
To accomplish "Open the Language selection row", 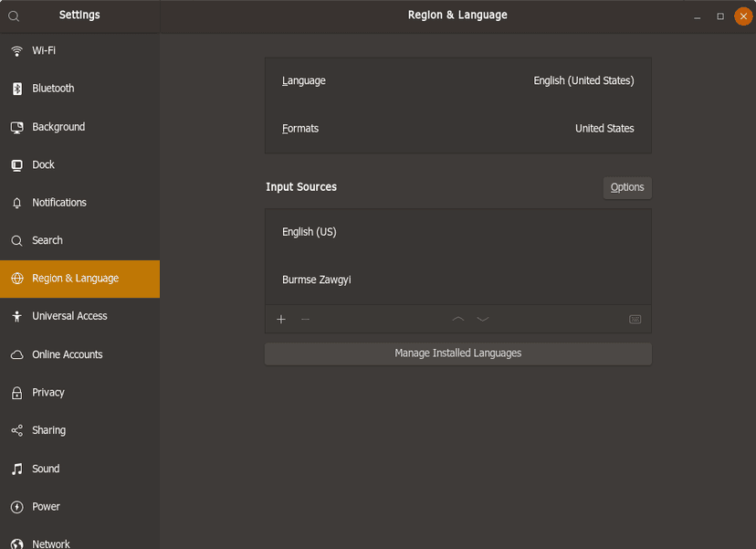I will coord(458,81).
